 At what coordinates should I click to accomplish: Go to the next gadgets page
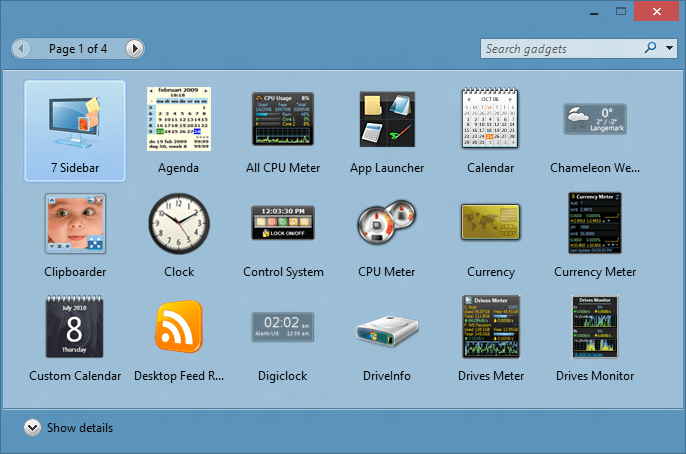coord(134,48)
